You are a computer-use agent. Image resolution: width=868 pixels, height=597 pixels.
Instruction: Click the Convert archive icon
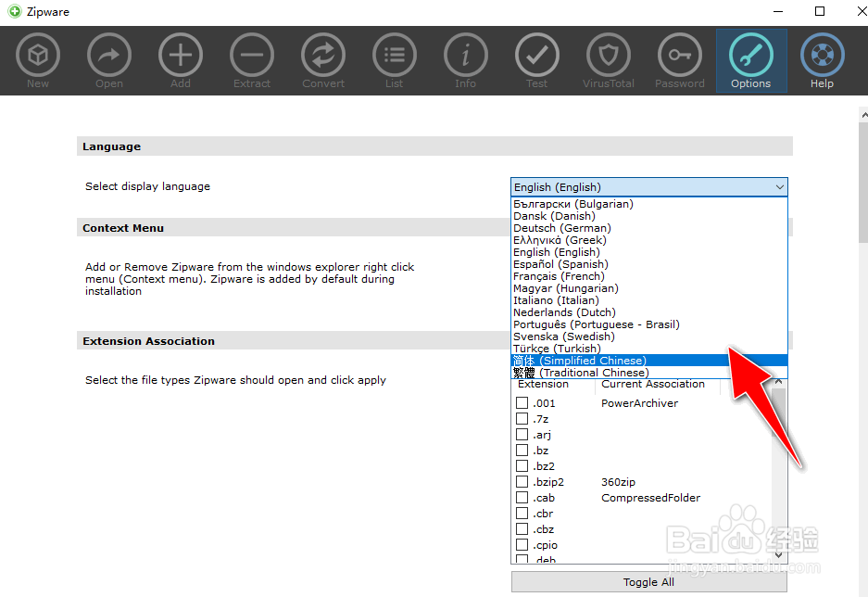coord(323,55)
